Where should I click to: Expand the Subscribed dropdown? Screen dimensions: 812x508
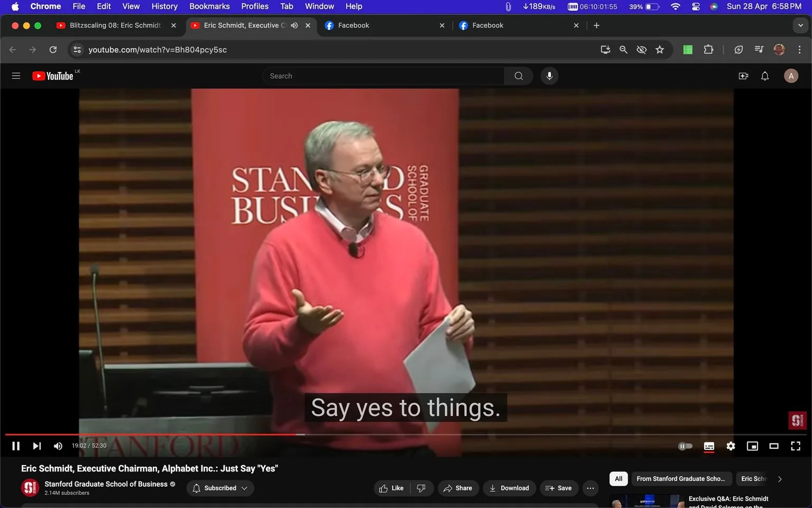(245, 488)
